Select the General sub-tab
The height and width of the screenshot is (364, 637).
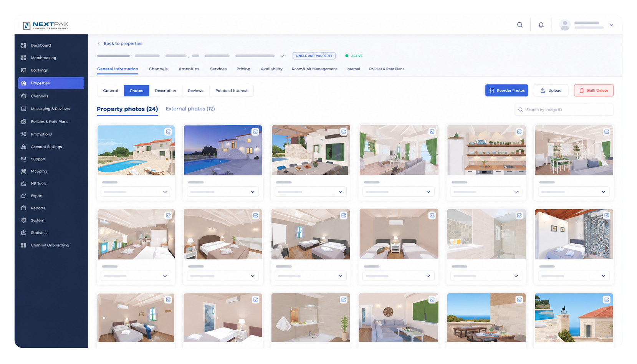(x=111, y=91)
